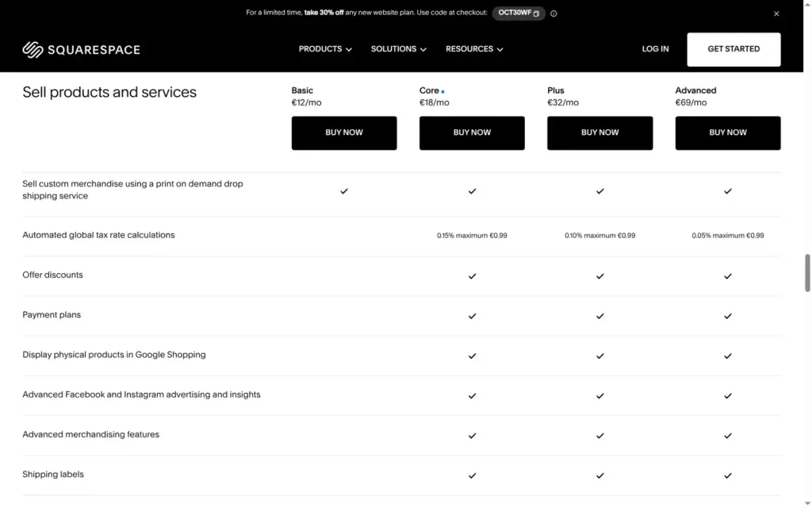Click Advanced checkmark for Advanced merchandising features

pos(728,436)
